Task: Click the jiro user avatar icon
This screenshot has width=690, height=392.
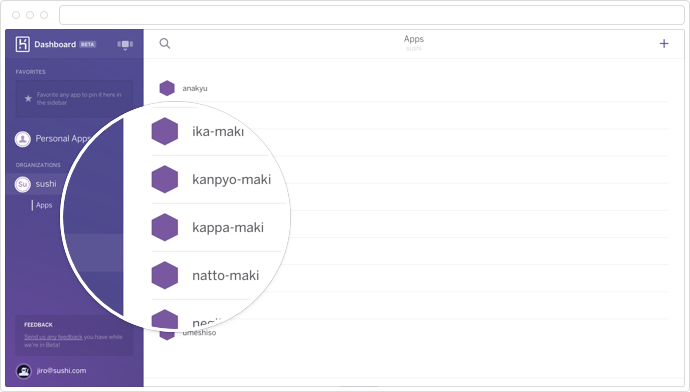Action: click(x=23, y=371)
